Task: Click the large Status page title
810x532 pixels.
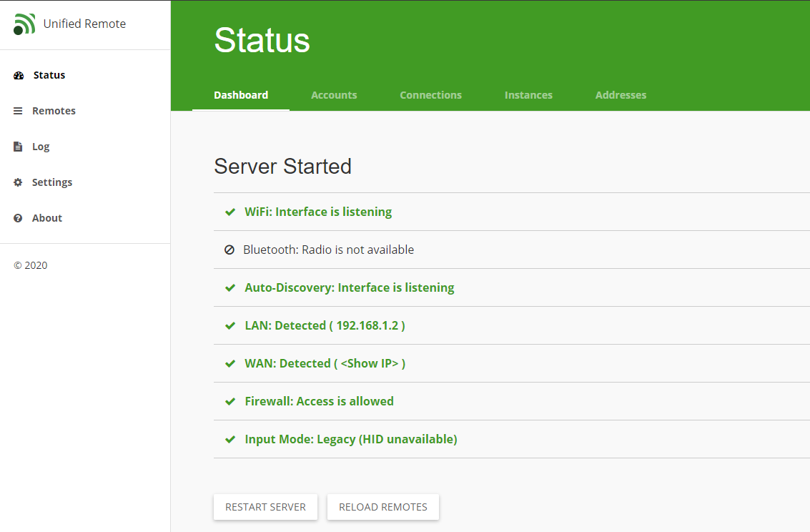Action: click(262, 40)
